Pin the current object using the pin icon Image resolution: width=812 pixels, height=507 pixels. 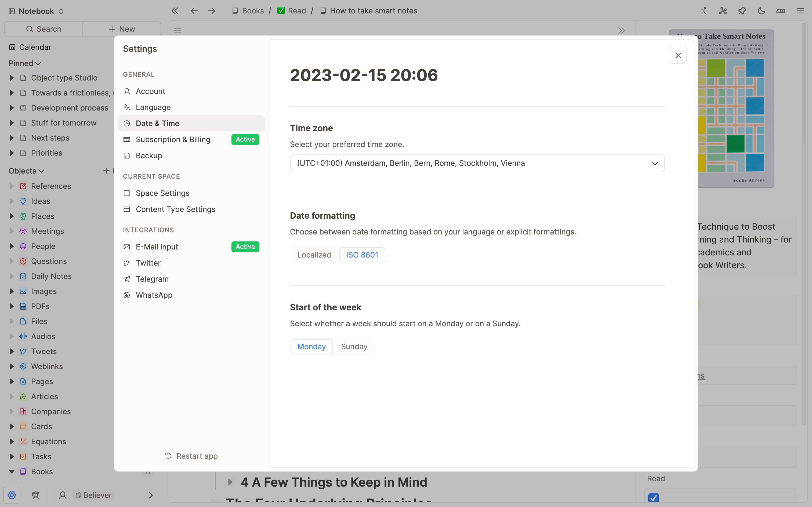coord(742,11)
